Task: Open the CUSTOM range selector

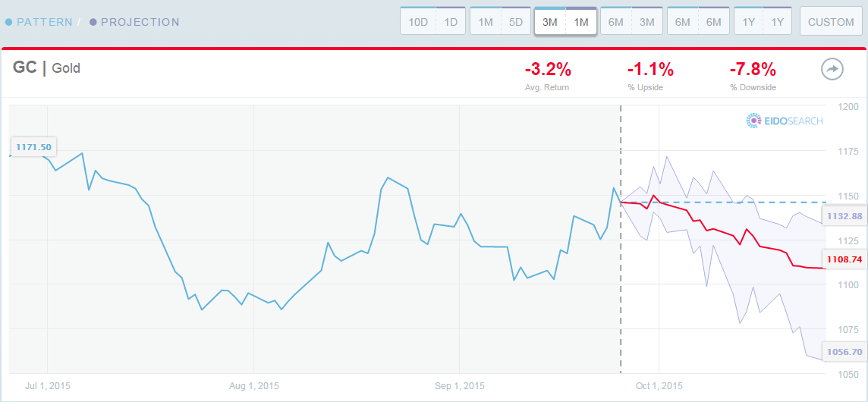Action: 831,22
